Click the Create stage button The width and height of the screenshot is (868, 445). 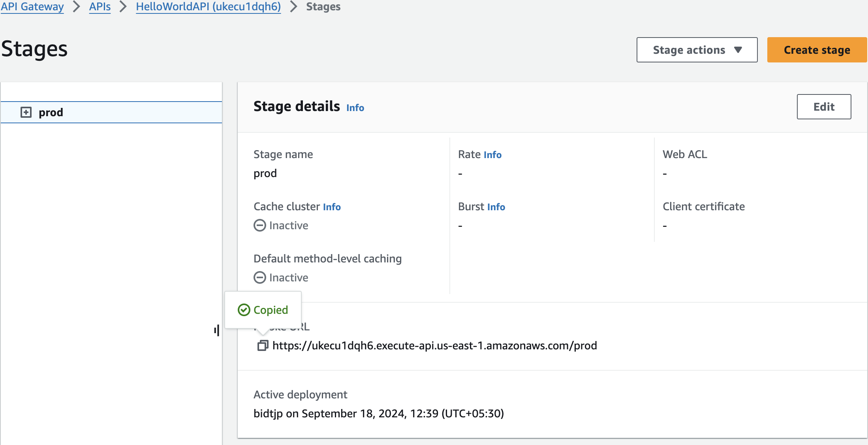click(x=817, y=50)
